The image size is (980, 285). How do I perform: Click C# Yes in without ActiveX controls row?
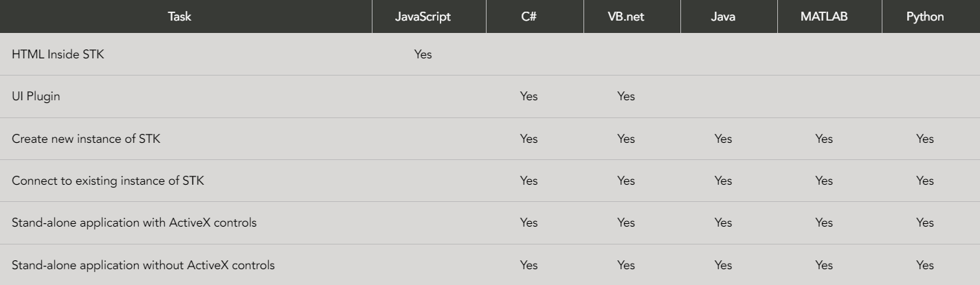click(x=529, y=265)
